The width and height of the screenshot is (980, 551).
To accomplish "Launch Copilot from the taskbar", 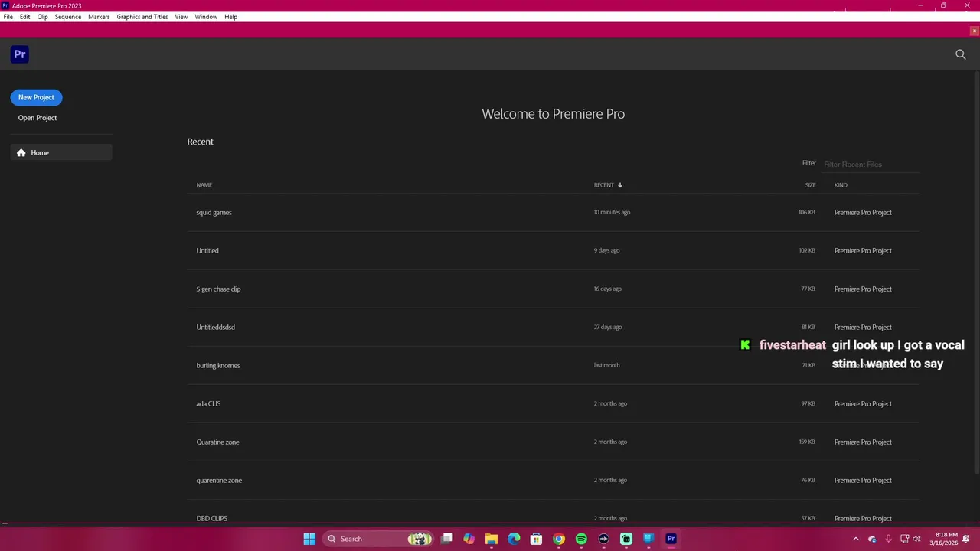I will coord(469,539).
